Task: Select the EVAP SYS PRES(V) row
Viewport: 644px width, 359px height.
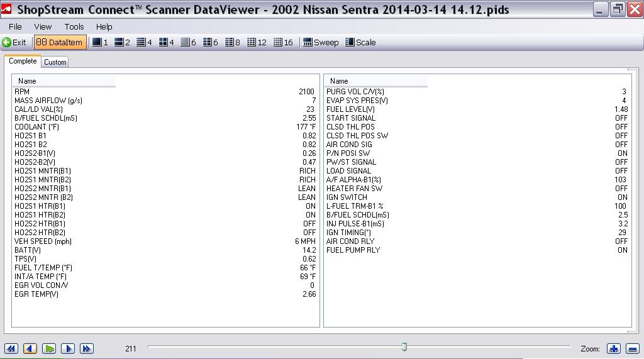Action: tap(477, 100)
